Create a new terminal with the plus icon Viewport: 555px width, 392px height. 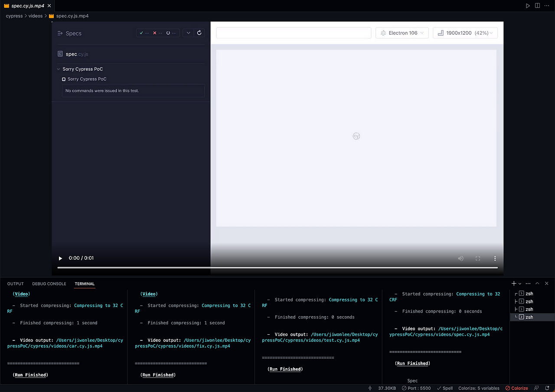(514, 284)
